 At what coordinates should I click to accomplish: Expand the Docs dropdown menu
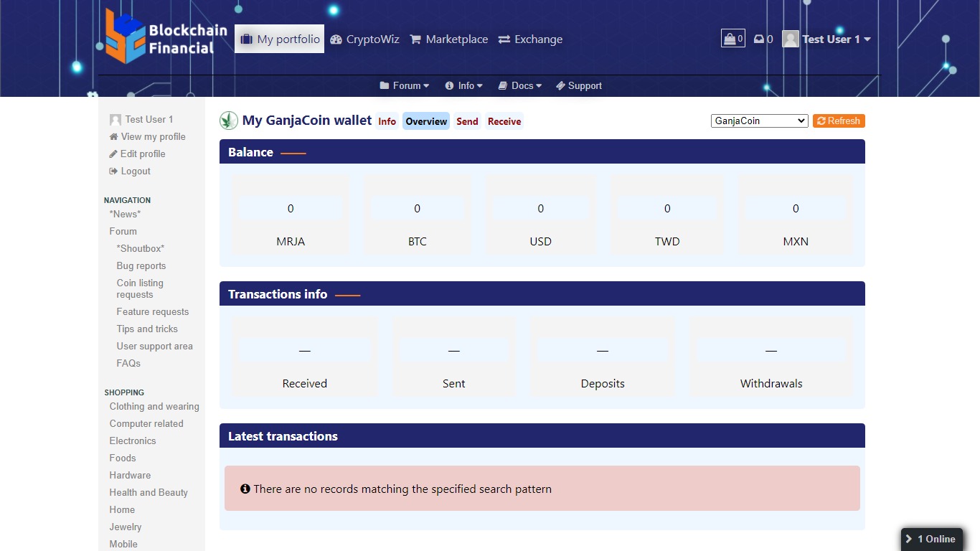tap(520, 85)
